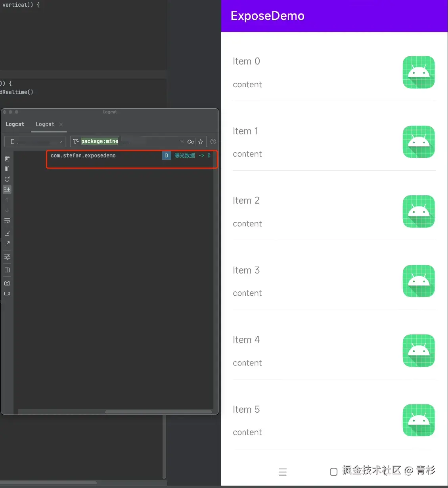Tap the Android icon of Item 0
Screen dimensions: 448x488
[419, 72]
